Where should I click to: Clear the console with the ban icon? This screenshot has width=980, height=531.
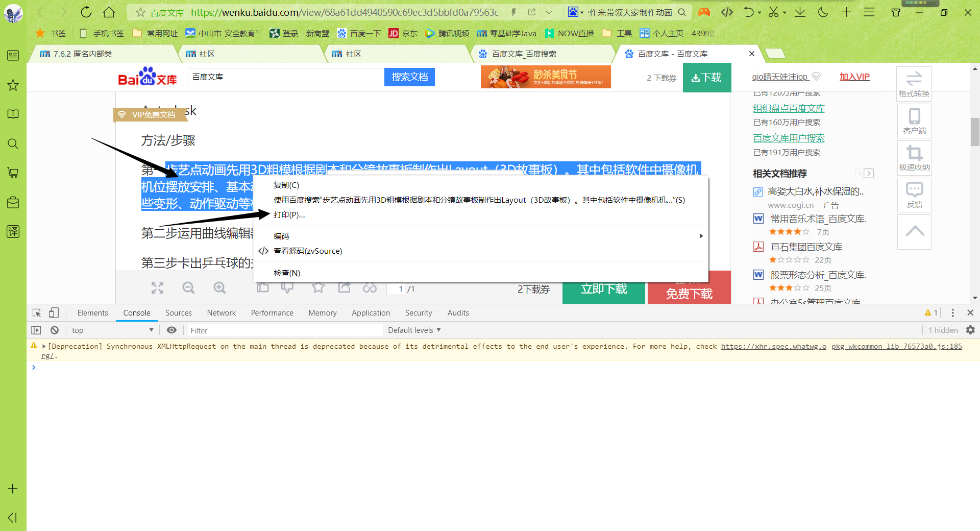(55, 330)
